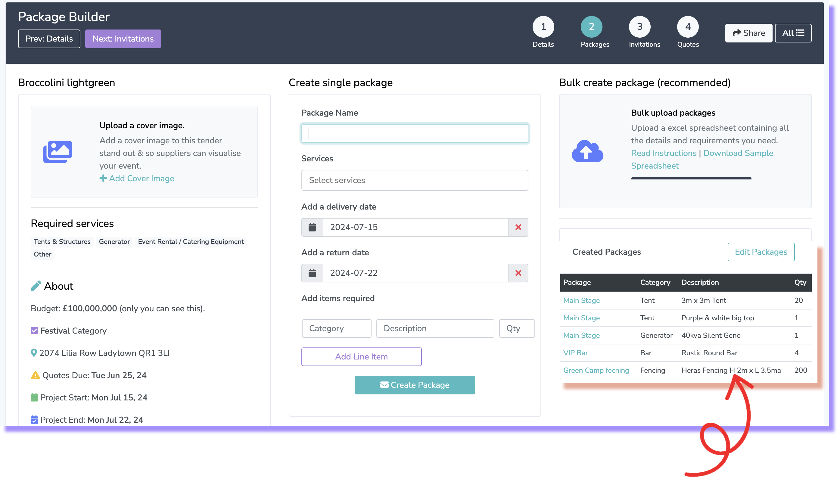The image size is (837, 504).
Task: Click the delivery date field 2024-07-15
Action: pyautogui.click(x=415, y=227)
